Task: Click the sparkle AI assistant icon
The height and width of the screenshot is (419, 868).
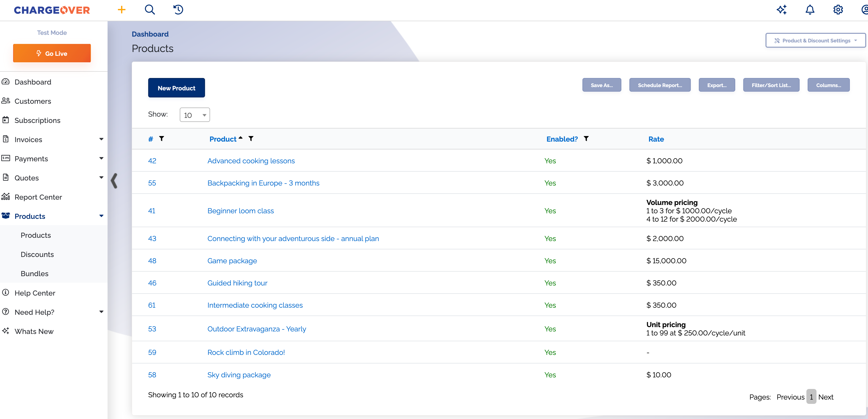Action: click(x=782, y=10)
